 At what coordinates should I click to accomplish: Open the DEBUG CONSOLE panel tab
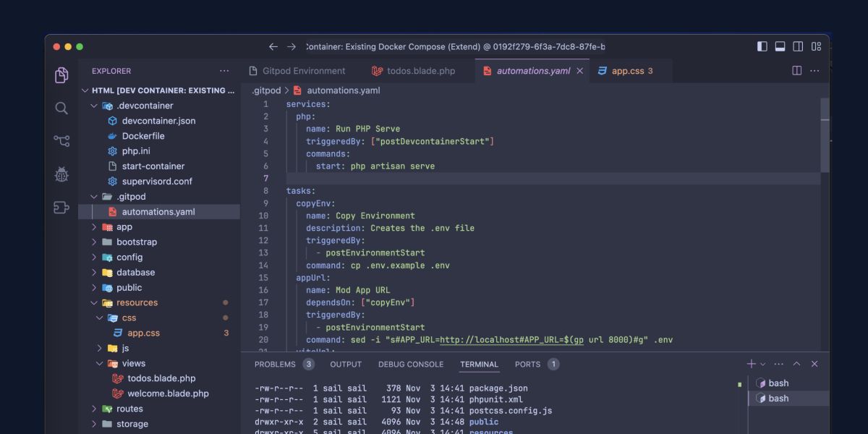coord(411,365)
